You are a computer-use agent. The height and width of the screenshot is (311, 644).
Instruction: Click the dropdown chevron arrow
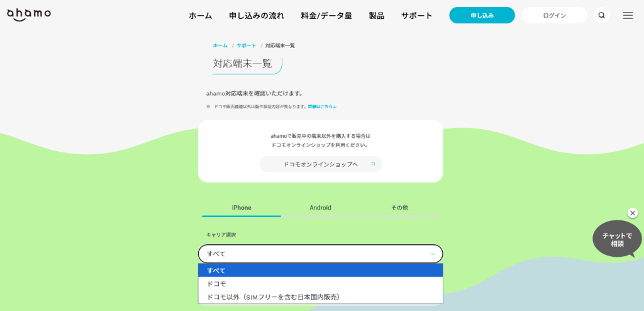pos(433,254)
